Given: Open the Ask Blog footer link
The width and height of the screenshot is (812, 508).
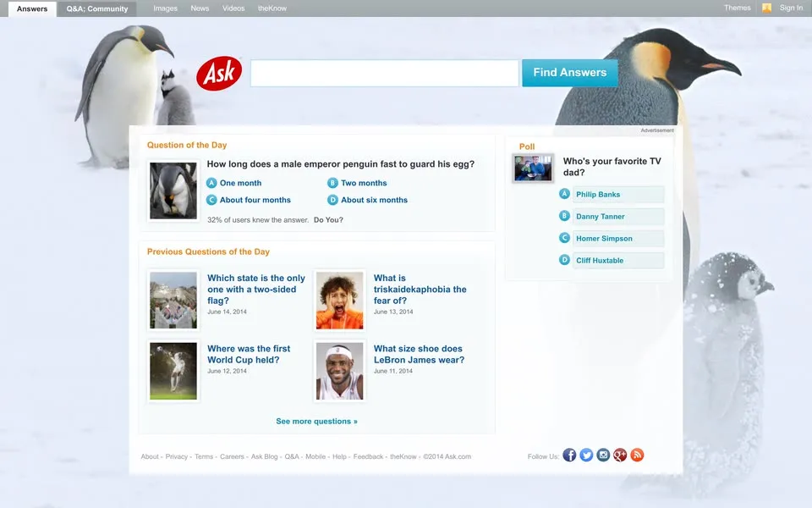Looking at the screenshot, I should [x=265, y=456].
